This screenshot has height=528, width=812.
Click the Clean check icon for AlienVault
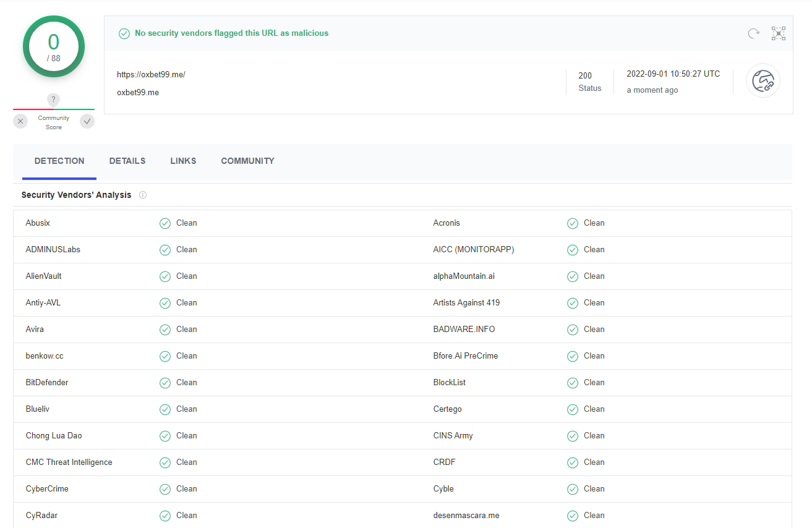[x=165, y=276]
